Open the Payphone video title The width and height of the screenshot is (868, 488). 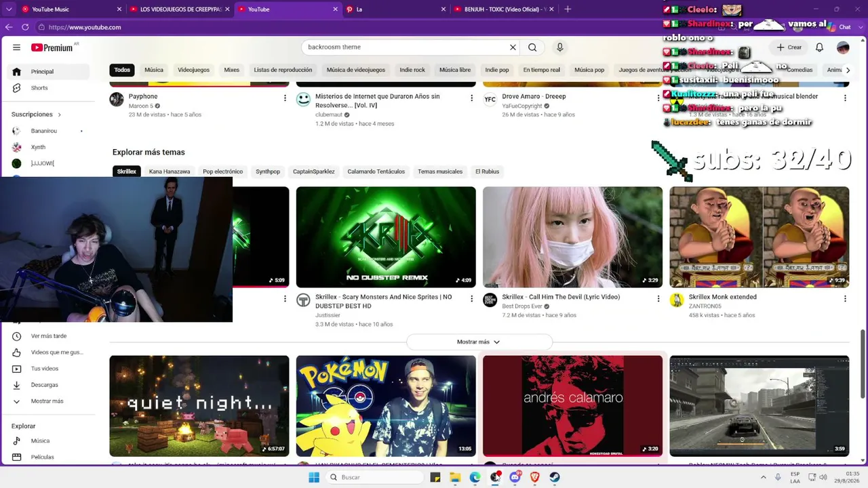tap(143, 96)
